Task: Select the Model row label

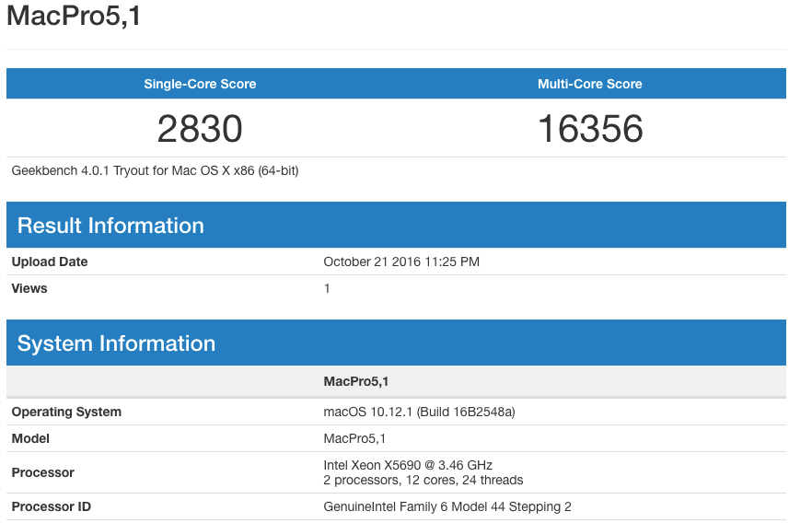Action: (30, 438)
